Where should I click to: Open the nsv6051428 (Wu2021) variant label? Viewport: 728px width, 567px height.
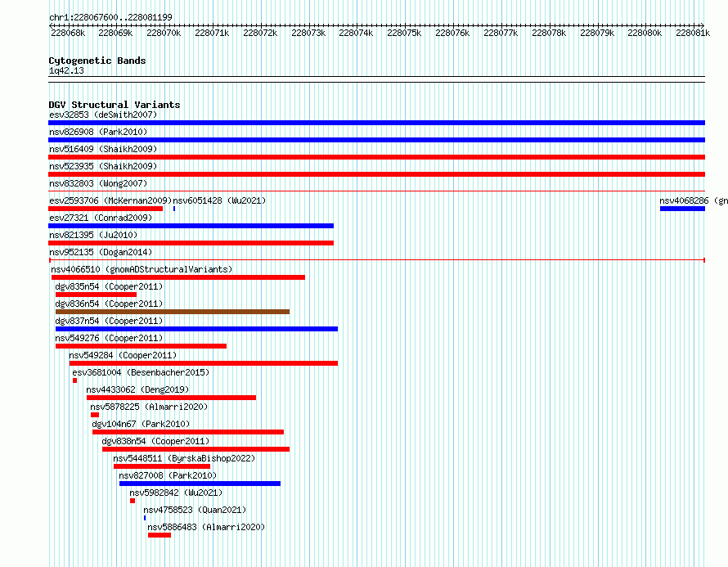coord(219,200)
